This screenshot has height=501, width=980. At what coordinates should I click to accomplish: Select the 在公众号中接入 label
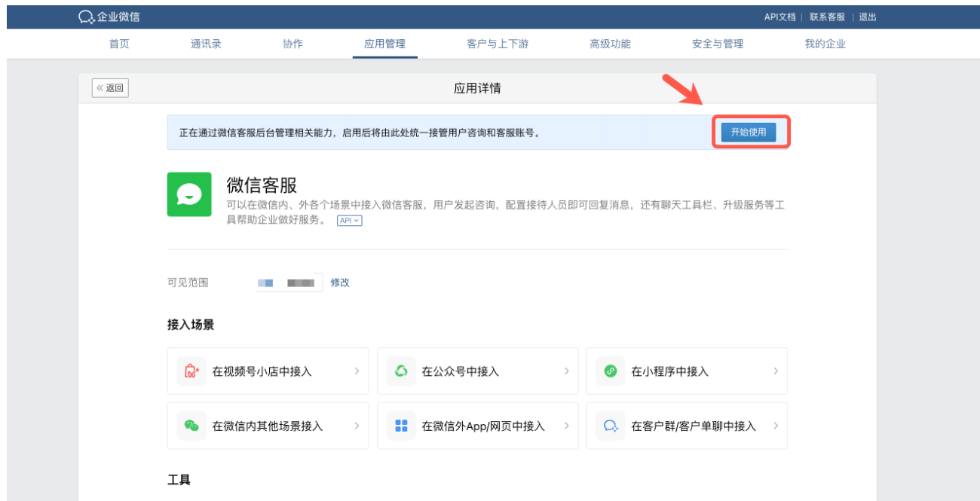click(460, 371)
